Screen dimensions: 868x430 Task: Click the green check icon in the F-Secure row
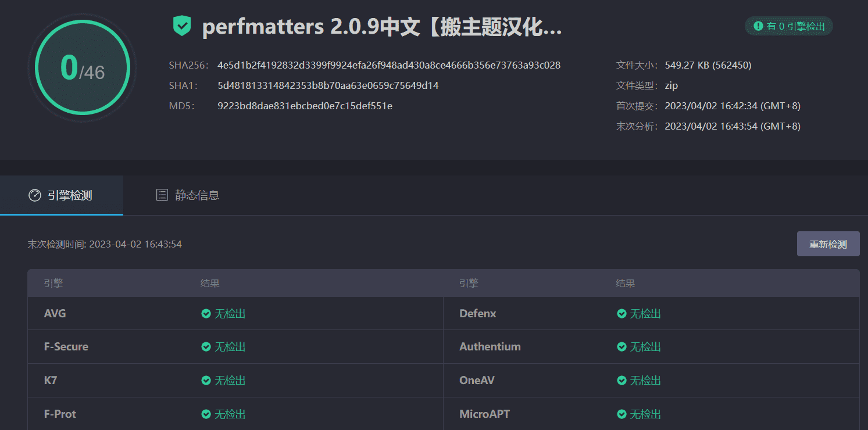(206, 347)
